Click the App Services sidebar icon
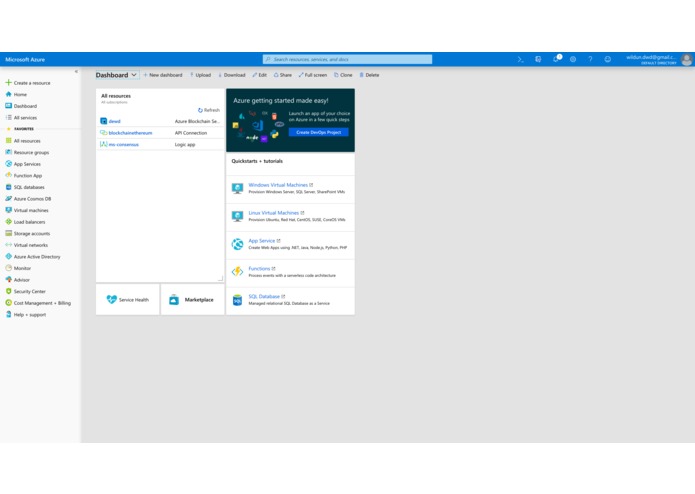 pos(8,164)
